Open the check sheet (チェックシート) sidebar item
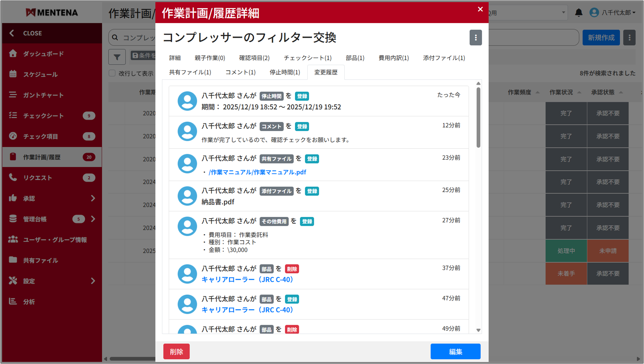Viewport: 644px width, 364px height. pos(43,116)
